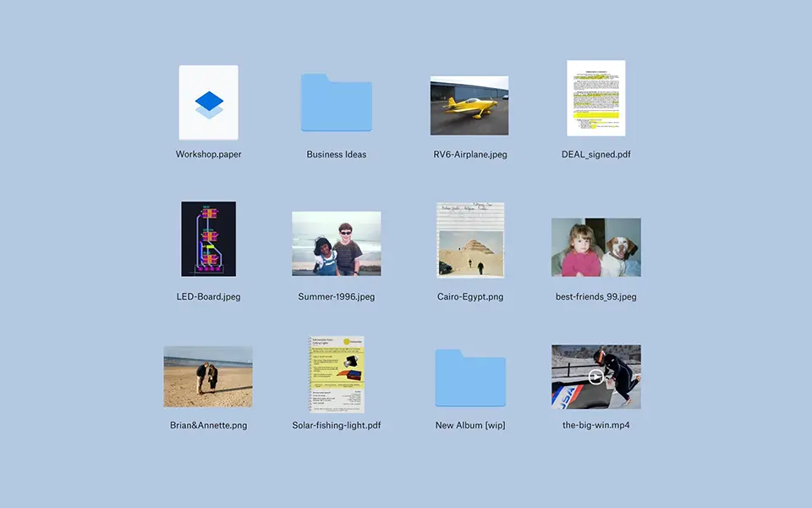
Task: Click the 'Solar-fishing-light.pdf' filename text
Action: click(336, 425)
